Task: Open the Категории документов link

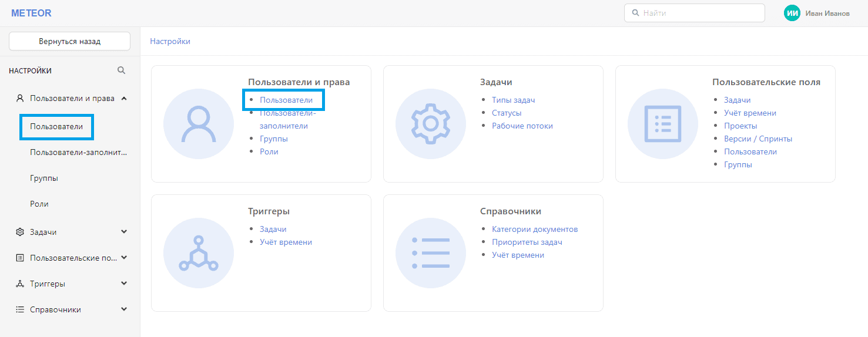Action: point(535,229)
